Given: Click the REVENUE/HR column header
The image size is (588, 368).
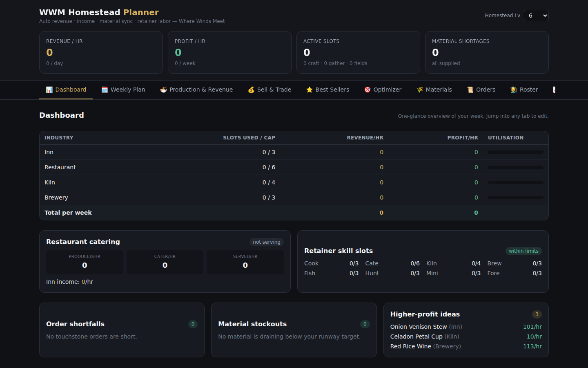Looking at the screenshot, I should (365, 138).
